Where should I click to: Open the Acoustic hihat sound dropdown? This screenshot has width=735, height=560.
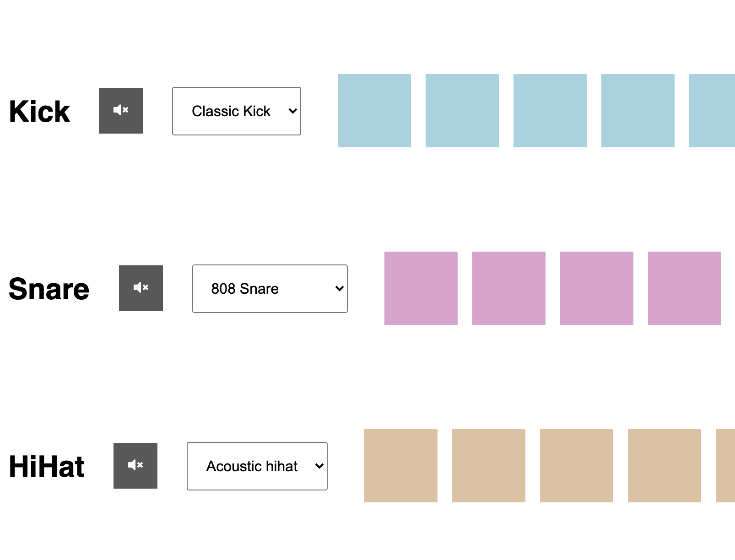click(257, 466)
